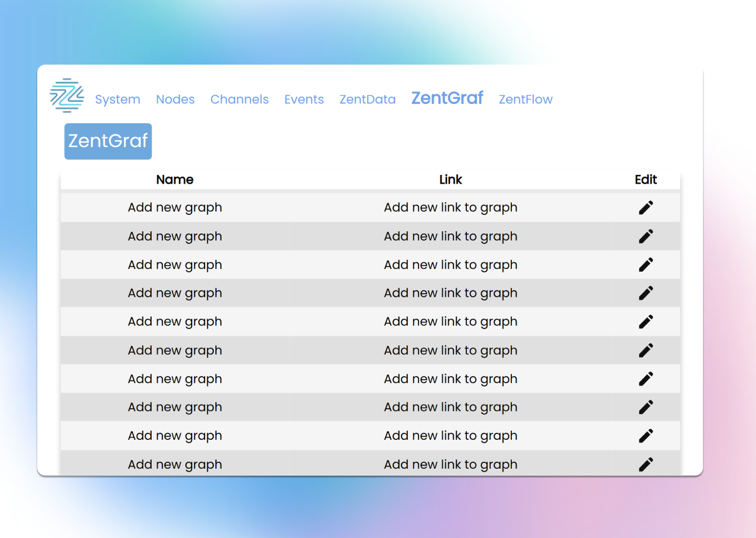
Task: Select 'Add new link to graph' last row
Action: point(450,465)
